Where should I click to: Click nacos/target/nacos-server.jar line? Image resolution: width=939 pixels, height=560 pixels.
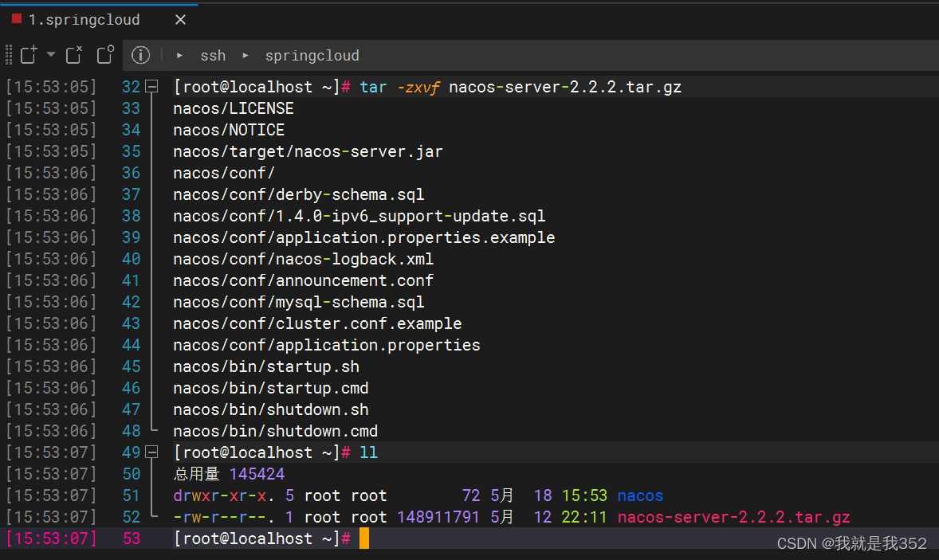(x=308, y=152)
